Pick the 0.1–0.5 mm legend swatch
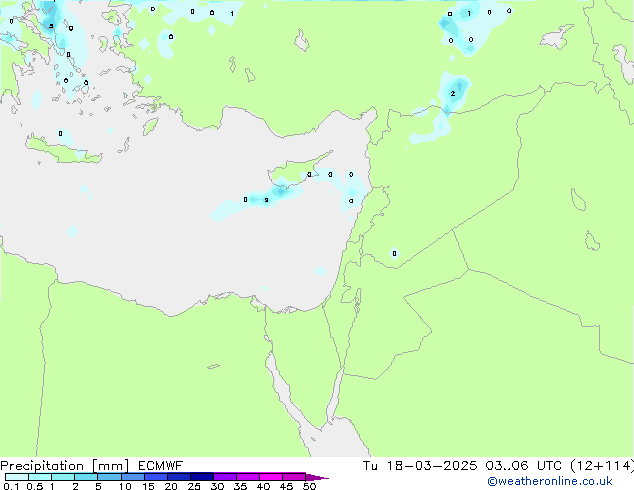The height and width of the screenshot is (490, 634). pyautogui.click(x=17, y=477)
